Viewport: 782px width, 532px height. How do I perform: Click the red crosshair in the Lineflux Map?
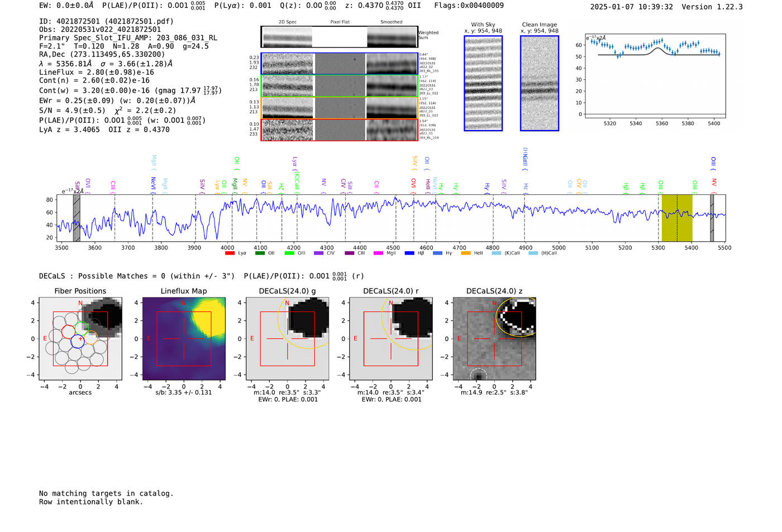(184, 338)
